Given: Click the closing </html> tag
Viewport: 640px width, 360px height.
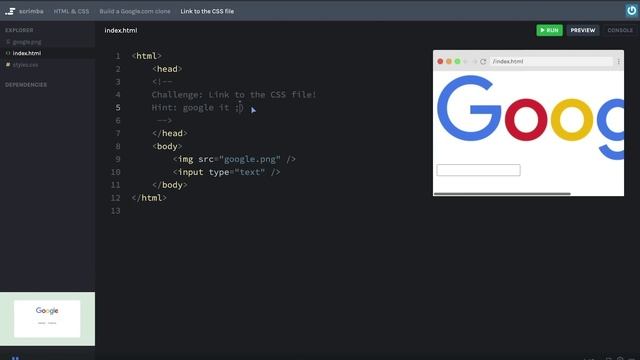Looking at the screenshot, I should pos(149,198).
